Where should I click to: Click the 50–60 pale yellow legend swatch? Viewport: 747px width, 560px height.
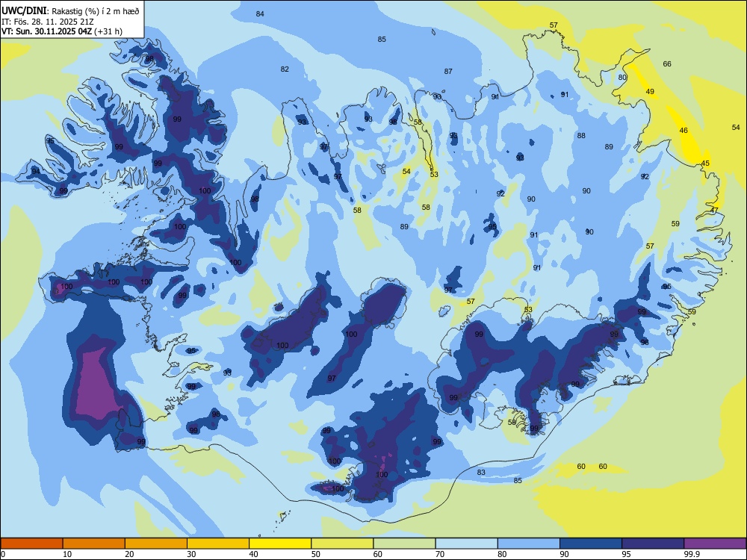point(342,544)
